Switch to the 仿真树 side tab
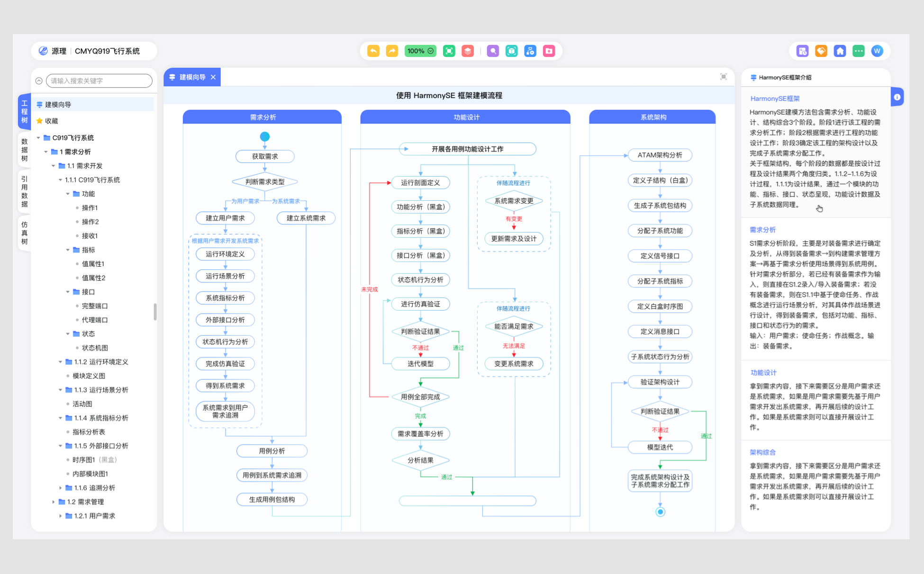This screenshot has height=574, width=924. pos(24,233)
